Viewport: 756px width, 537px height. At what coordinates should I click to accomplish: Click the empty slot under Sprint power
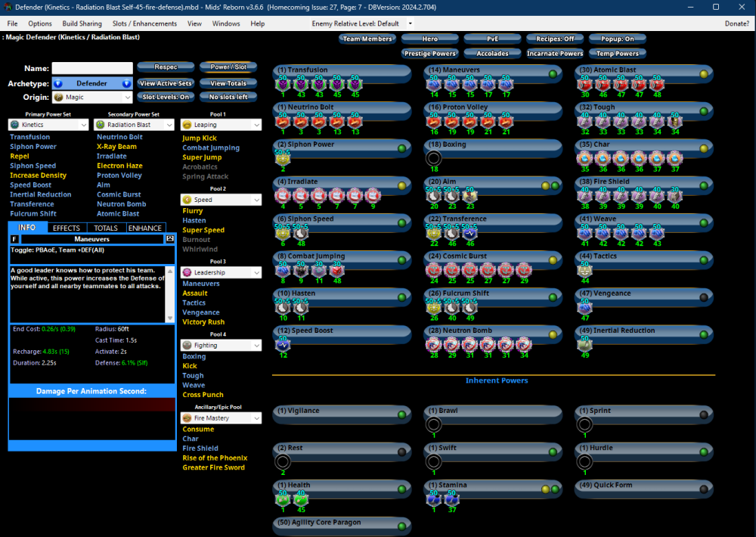point(584,424)
